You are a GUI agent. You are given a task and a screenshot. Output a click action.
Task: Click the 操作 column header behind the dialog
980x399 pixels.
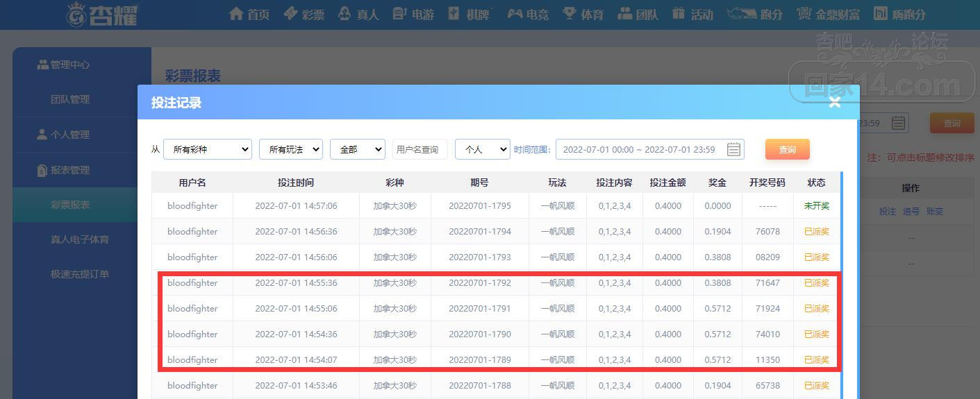pyautogui.click(x=911, y=188)
